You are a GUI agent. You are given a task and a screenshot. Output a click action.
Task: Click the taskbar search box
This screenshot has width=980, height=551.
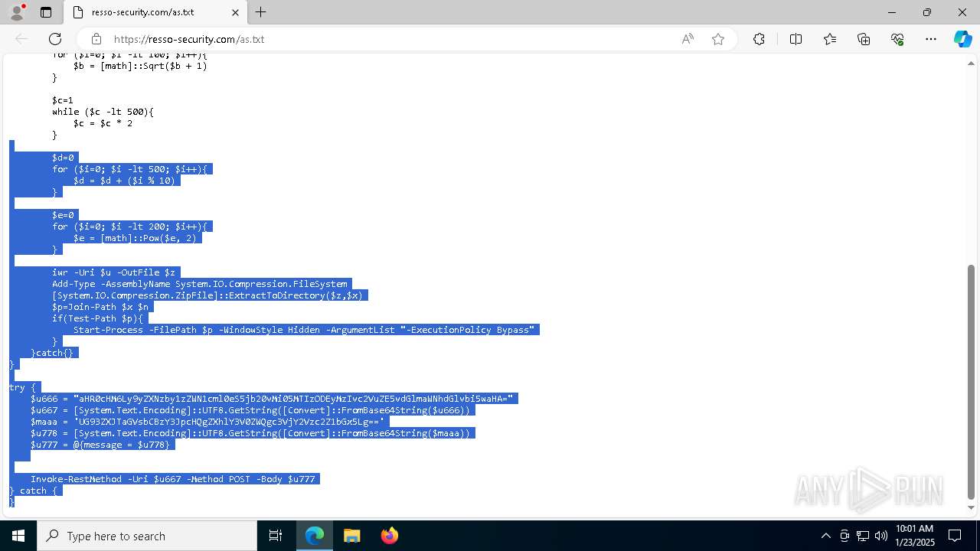coord(147,536)
